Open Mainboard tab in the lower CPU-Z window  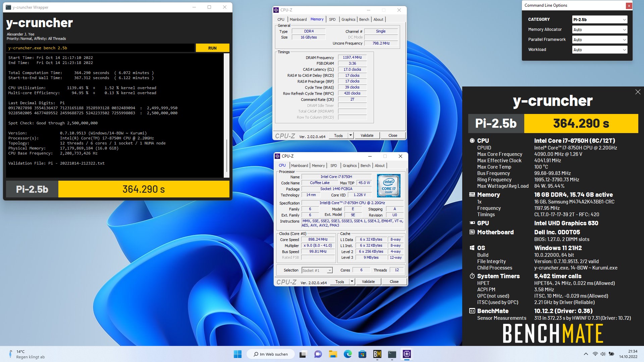pyautogui.click(x=300, y=166)
